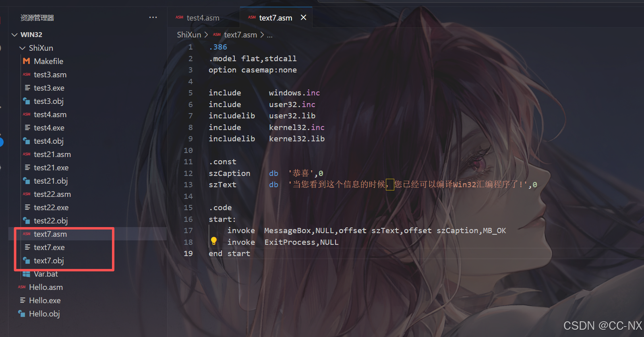Click the ASM icon beside test3.asm

click(x=27, y=74)
